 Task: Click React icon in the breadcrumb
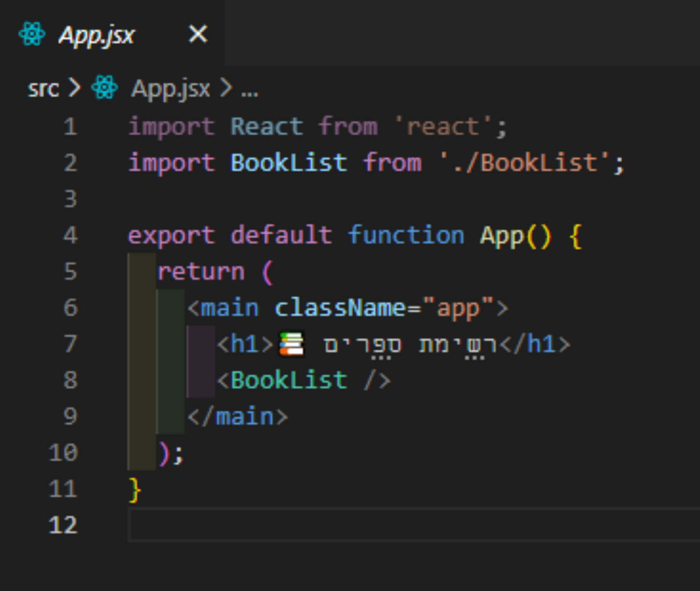(105, 88)
